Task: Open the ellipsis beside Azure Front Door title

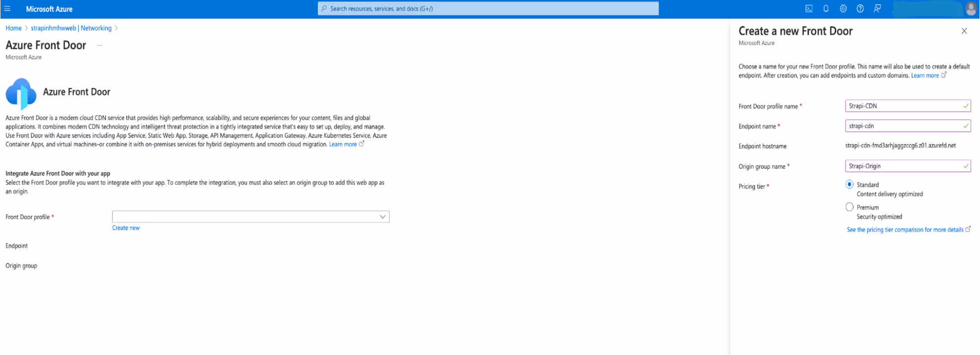Action: tap(100, 45)
